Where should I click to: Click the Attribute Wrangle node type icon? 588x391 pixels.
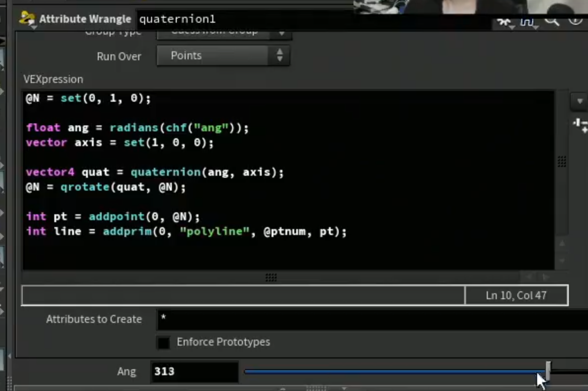tap(27, 19)
